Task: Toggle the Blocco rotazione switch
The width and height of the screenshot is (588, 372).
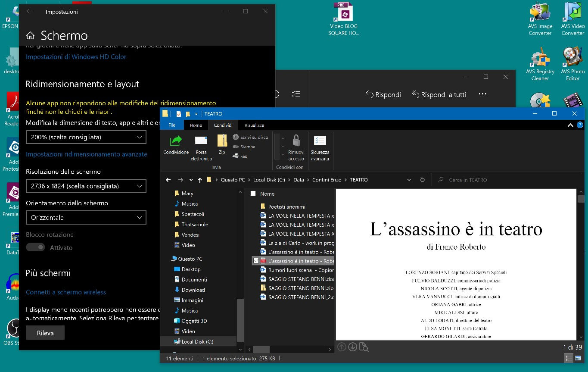Action: tap(35, 247)
